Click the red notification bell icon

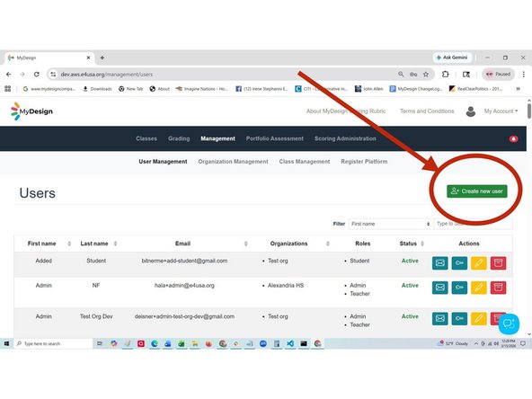pyautogui.click(x=514, y=138)
